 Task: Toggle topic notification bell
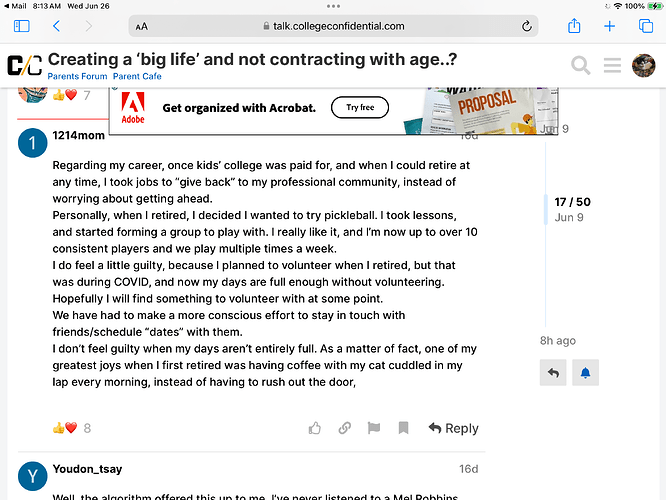pyautogui.click(x=585, y=373)
